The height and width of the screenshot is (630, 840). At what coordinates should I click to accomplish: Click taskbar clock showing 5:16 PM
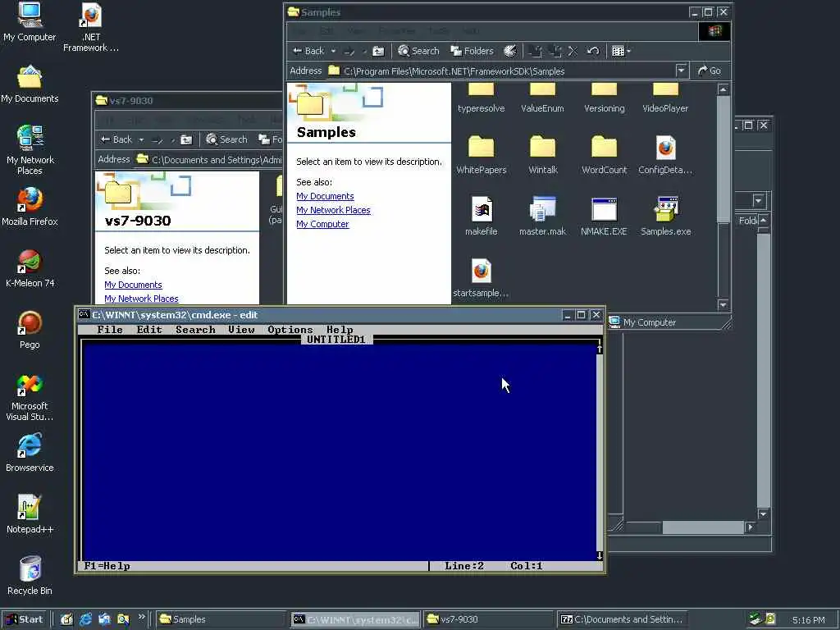(x=808, y=620)
